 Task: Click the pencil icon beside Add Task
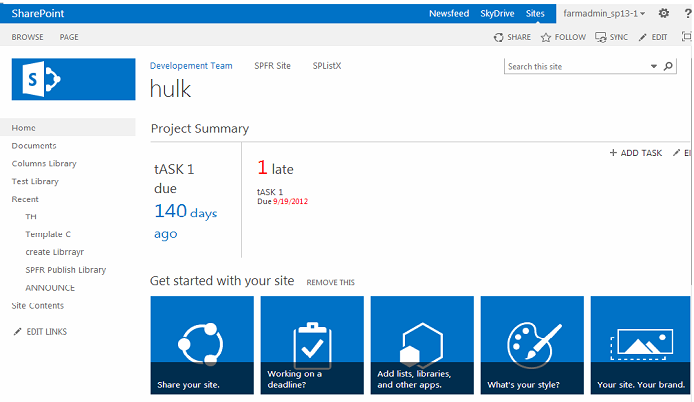(676, 153)
